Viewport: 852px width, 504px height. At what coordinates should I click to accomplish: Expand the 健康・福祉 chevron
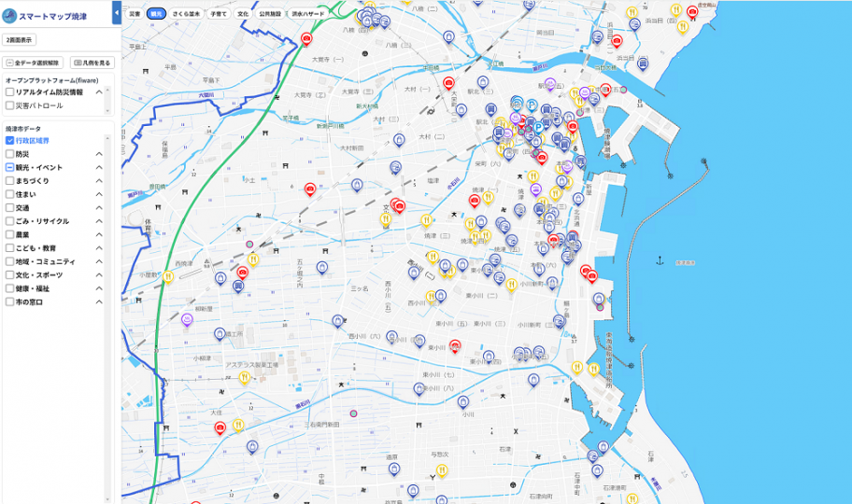click(x=99, y=288)
